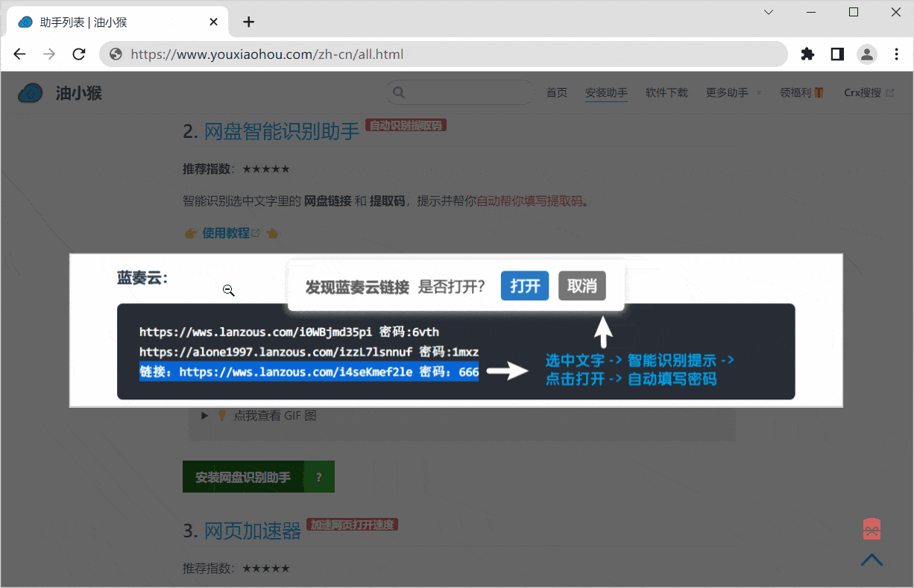Expand the 点我查看 GIF 图 section
The image size is (914, 588).
tap(259, 415)
